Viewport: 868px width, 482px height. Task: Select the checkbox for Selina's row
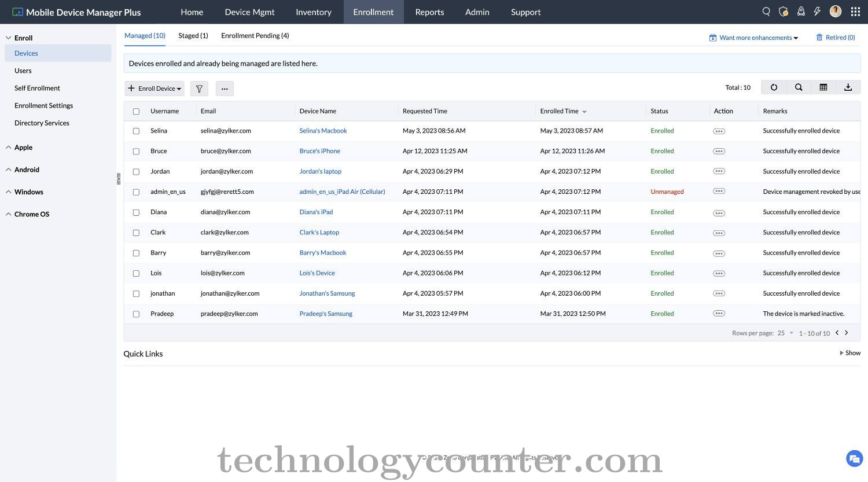pos(136,131)
